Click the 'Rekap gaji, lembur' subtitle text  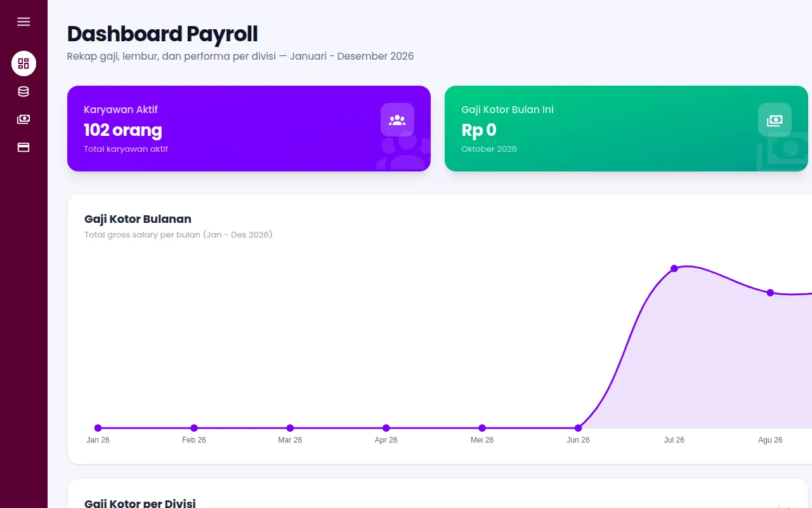point(240,56)
